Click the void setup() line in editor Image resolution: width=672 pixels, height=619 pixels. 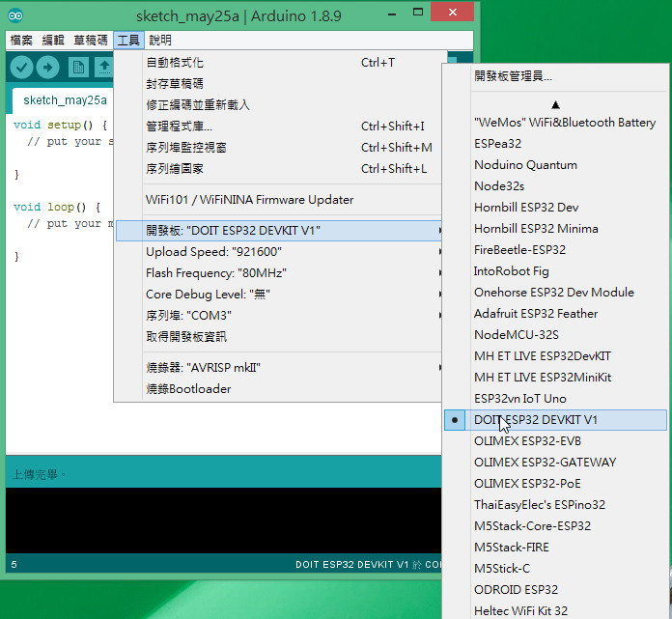point(60,125)
